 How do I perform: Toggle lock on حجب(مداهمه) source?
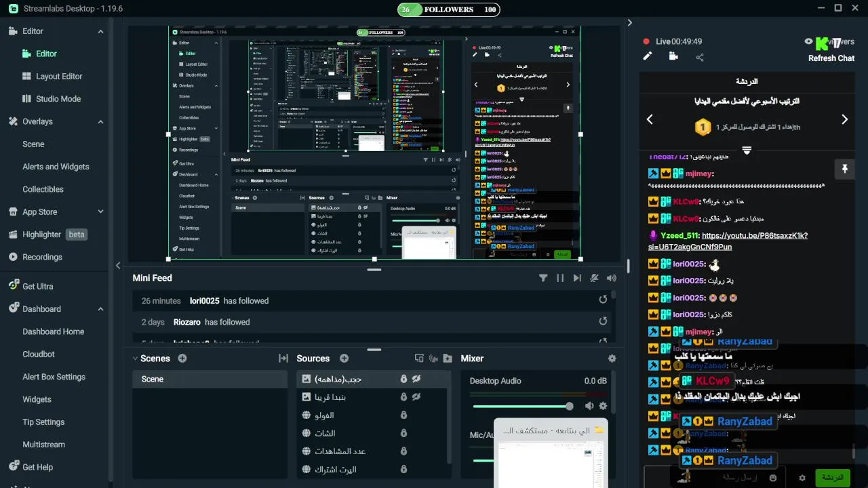tap(403, 379)
